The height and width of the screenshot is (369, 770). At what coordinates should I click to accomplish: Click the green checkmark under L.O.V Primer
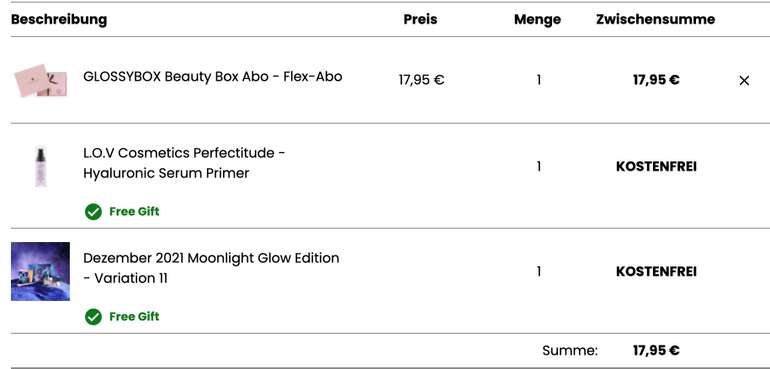[x=93, y=212]
